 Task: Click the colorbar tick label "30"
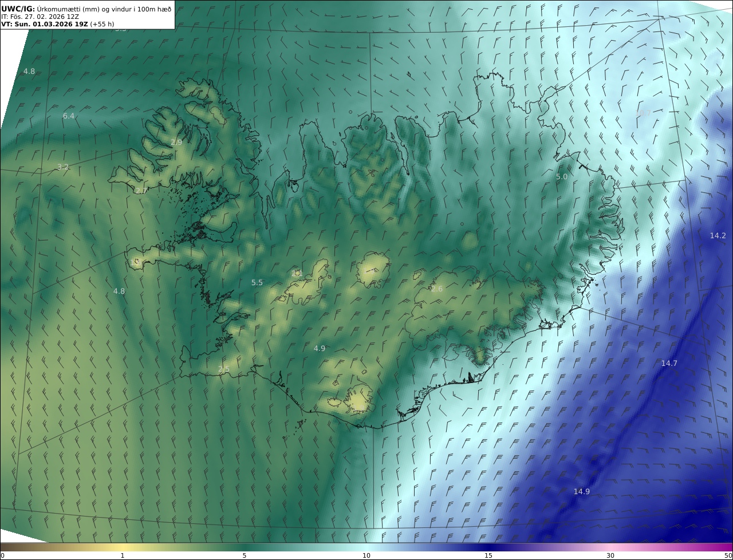(610, 555)
